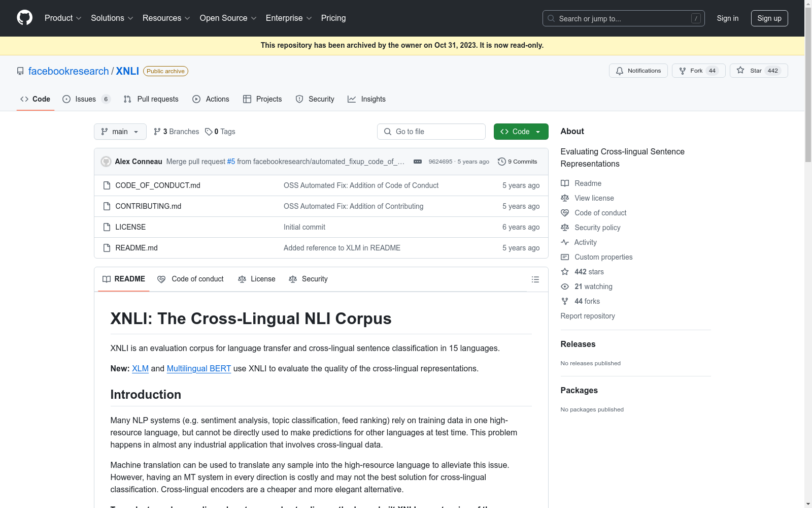Expand the Enterprise menu
This screenshot has width=812, height=508.
pyautogui.click(x=289, y=18)
